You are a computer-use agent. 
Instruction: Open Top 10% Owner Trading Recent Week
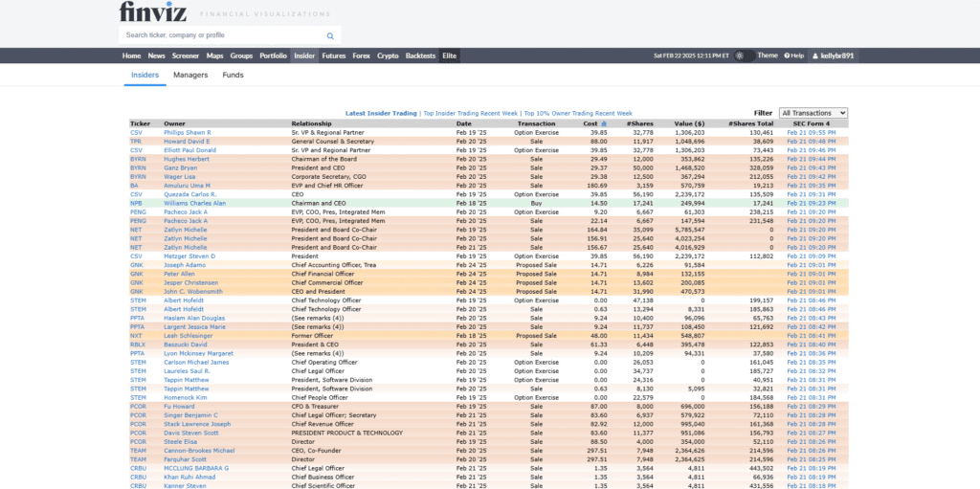578,114
